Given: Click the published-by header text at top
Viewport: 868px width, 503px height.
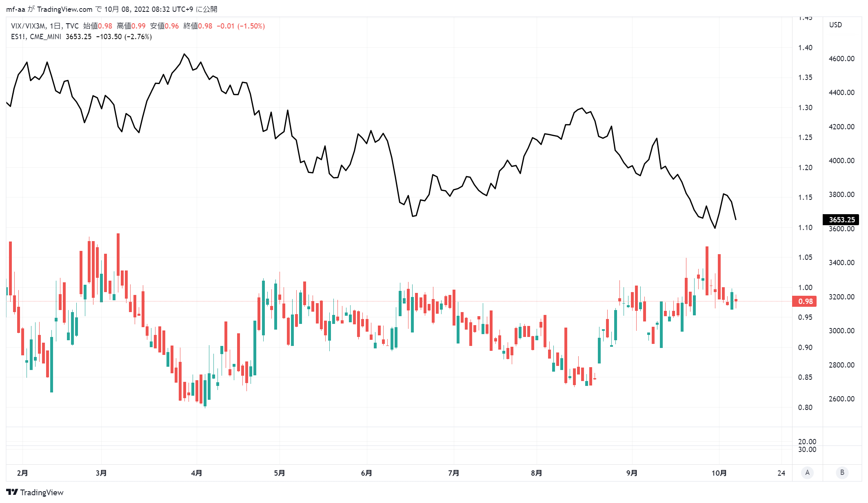Looking at the screenshot, I should coord(111,9).
